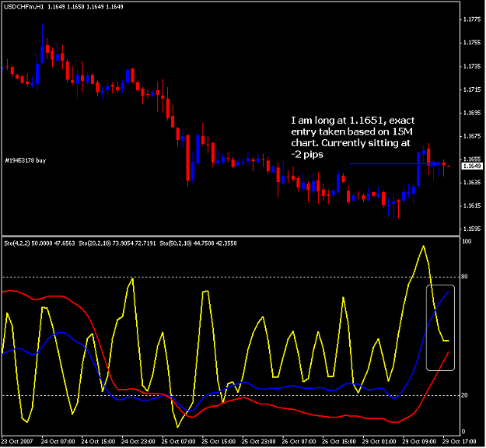Click the 100 level on stochastic scale
Image resolution: width=486 pixels, height=448 pixels.
point(467,241)
